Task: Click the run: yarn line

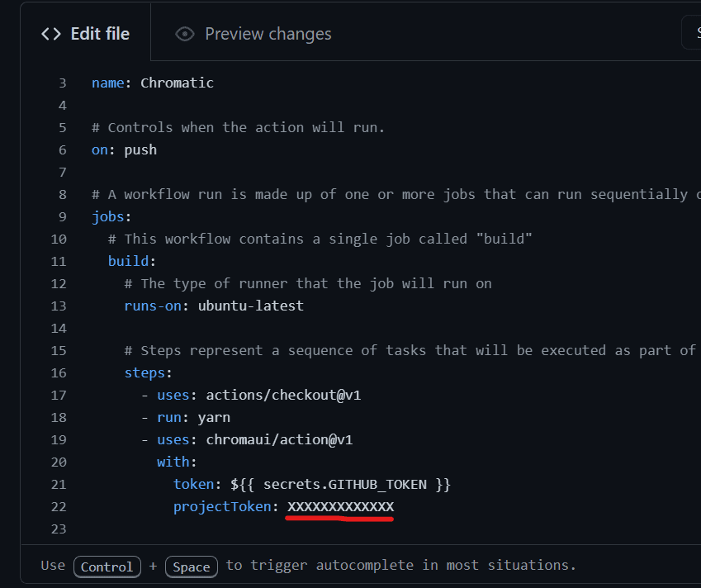Action: (x=193, y=418)
